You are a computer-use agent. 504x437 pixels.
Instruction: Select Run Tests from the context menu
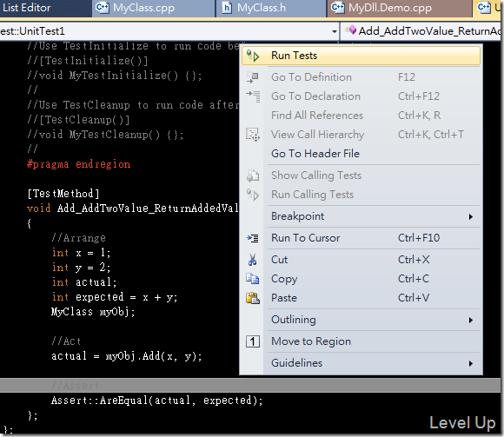[361, 56]
